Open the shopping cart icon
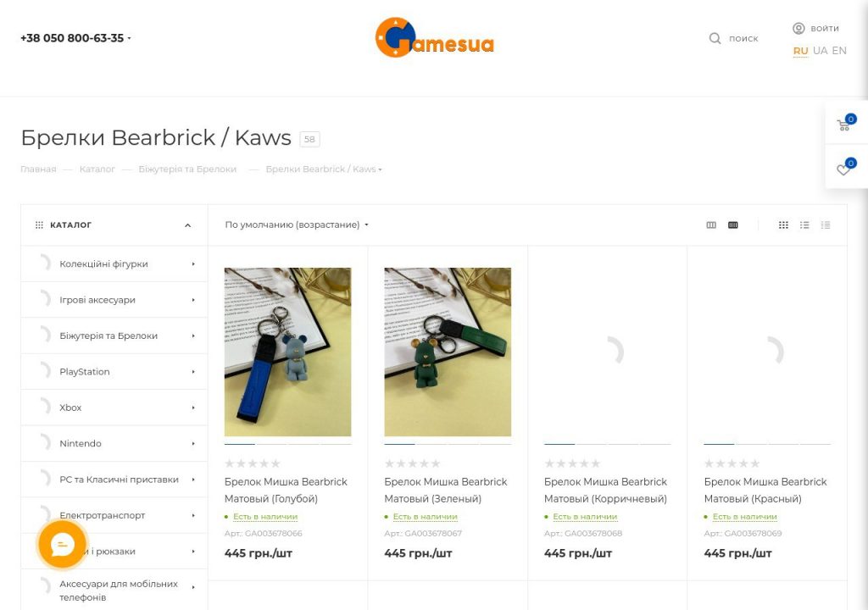The width and height of the screenshot is (868, 610). point(845,123)
